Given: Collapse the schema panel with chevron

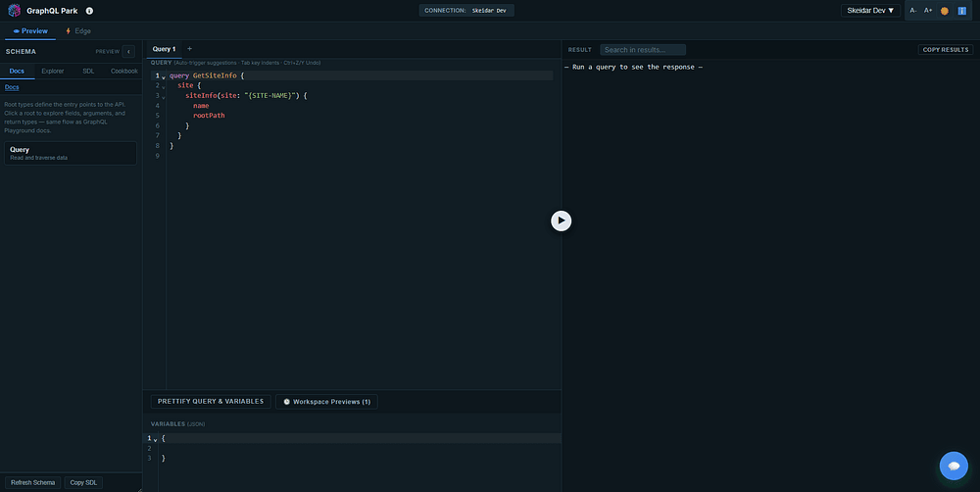Looking at the screenshot, I should tap(128, 52).
